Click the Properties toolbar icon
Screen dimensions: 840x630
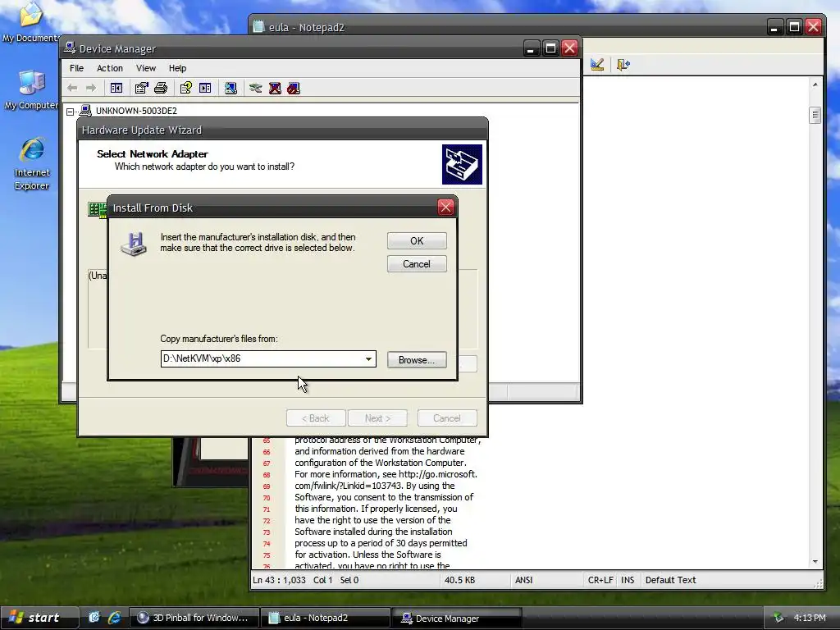coord(141,88)
